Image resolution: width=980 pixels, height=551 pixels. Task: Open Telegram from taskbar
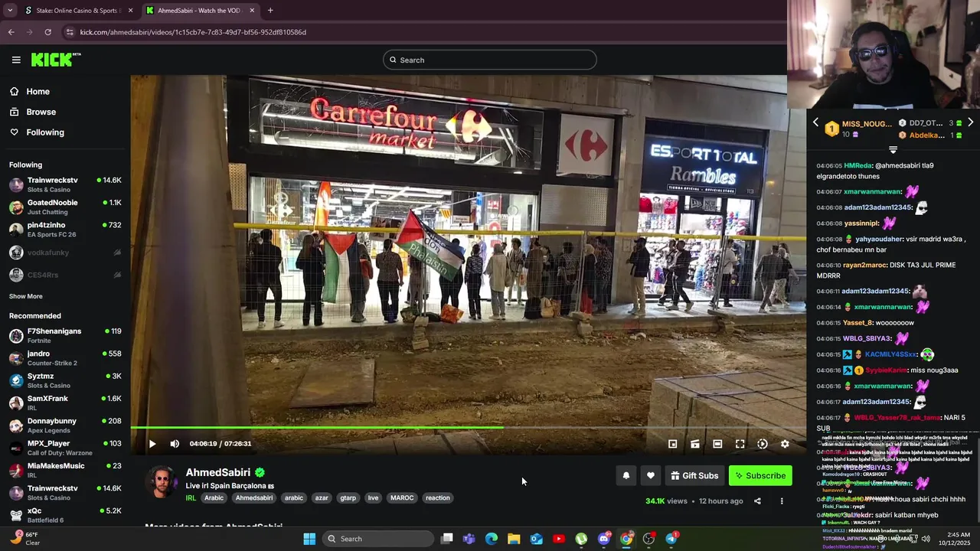671,539
